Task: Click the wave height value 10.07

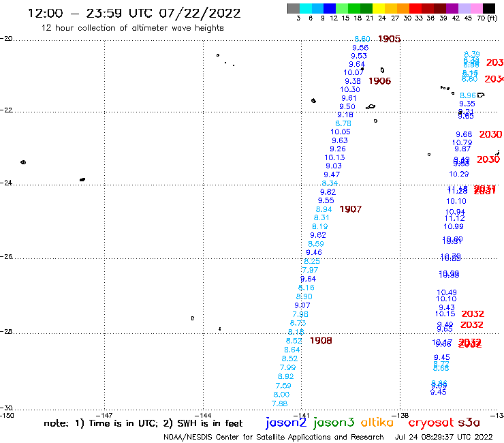Action: click(x=353, y=73)
